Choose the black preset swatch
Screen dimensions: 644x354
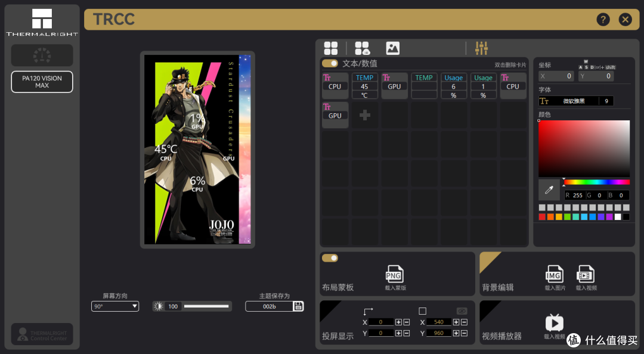[626, 217]
